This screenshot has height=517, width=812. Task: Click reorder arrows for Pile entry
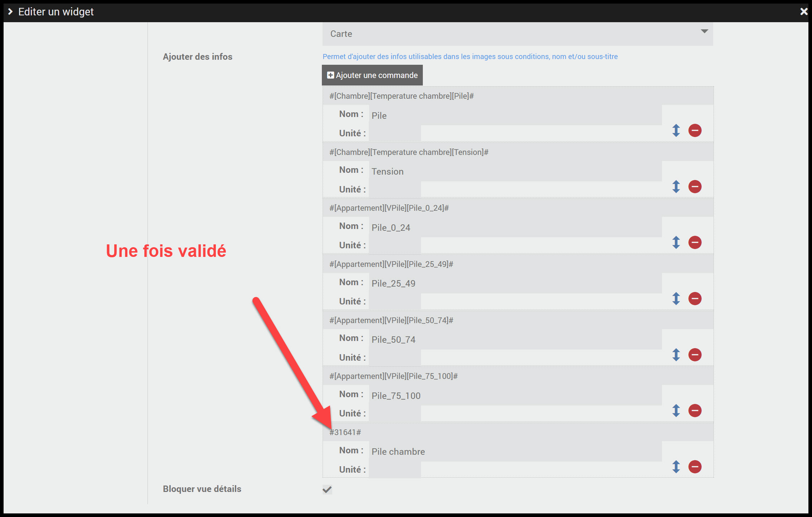676,130
